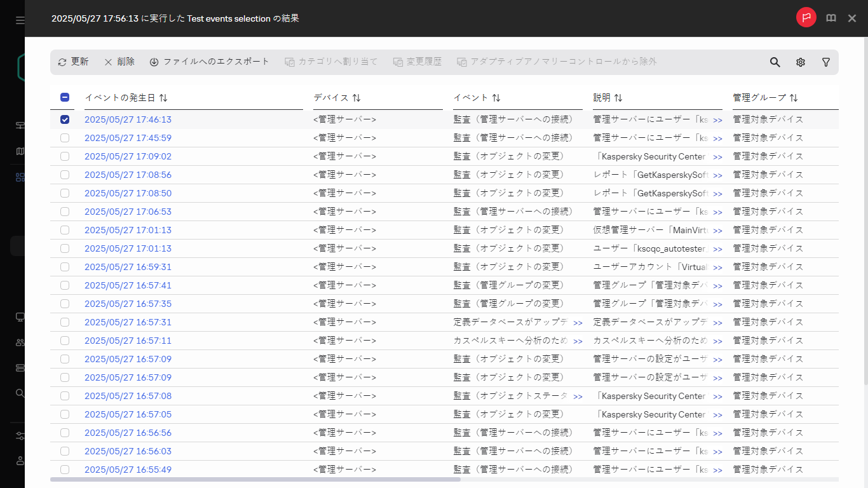The width and height of the screenshot is (868, 488).
Task: Click the red flag notifications icon
Action: [806, 18]
